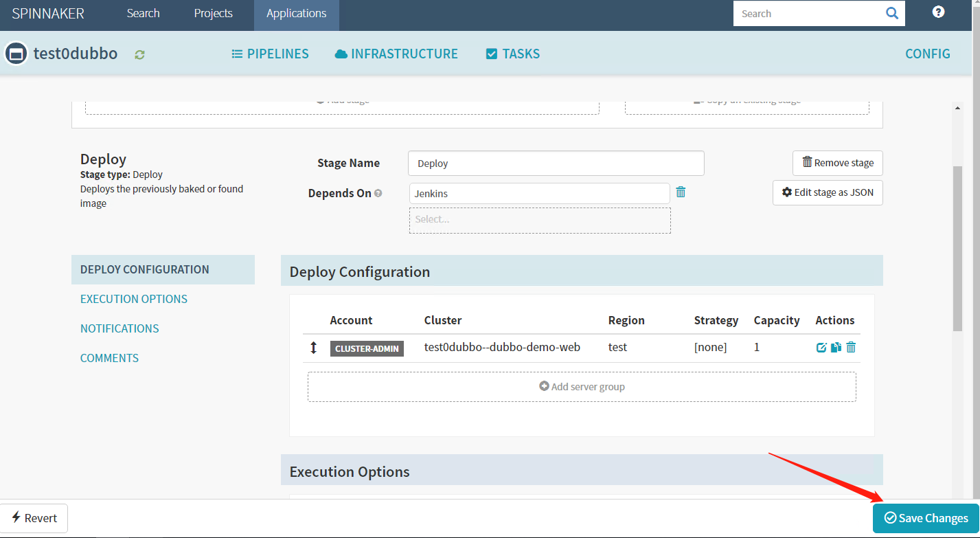The height and width of the screenshot is (538, 980).
Task: Click the Remove stage button
Action: coord(837,163)
